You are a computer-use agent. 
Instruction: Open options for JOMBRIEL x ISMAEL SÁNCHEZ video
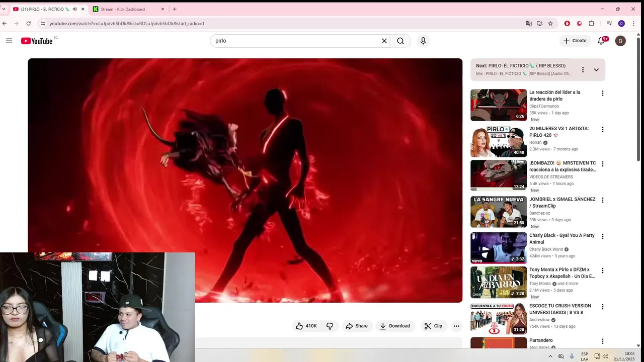pos(602,200)
